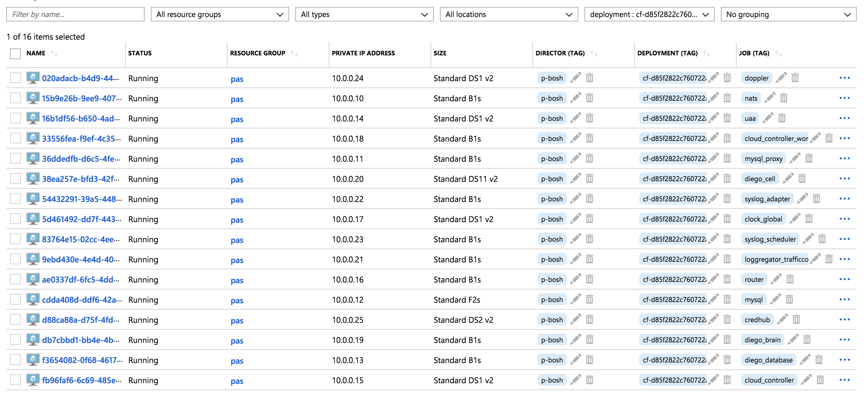
Task: Check the box for 020adacb-b4d9-44 VM
Action: (15, 78)
